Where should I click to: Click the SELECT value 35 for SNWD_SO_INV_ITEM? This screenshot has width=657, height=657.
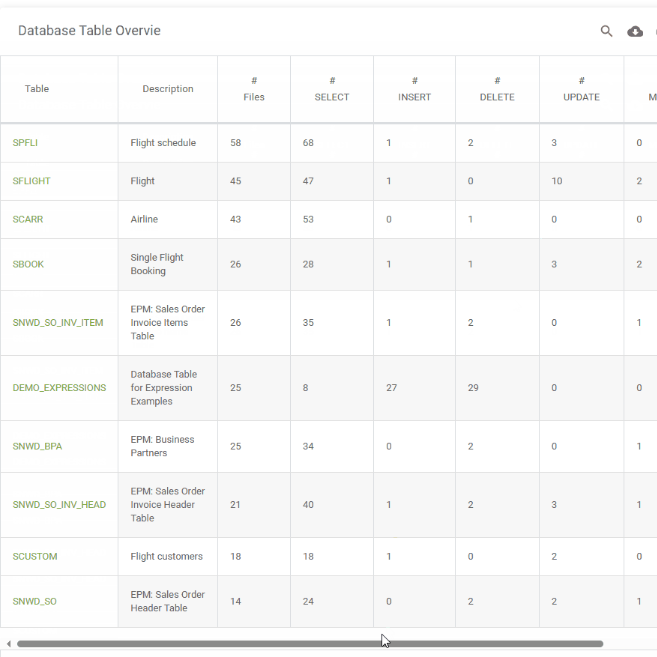click(x=308, y=323)
